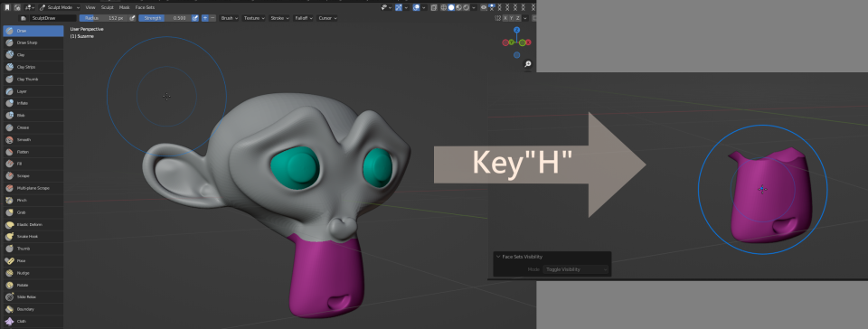Switch to solid shading
The height and width of the screenshot is (329, 868).
click(451, 8)
